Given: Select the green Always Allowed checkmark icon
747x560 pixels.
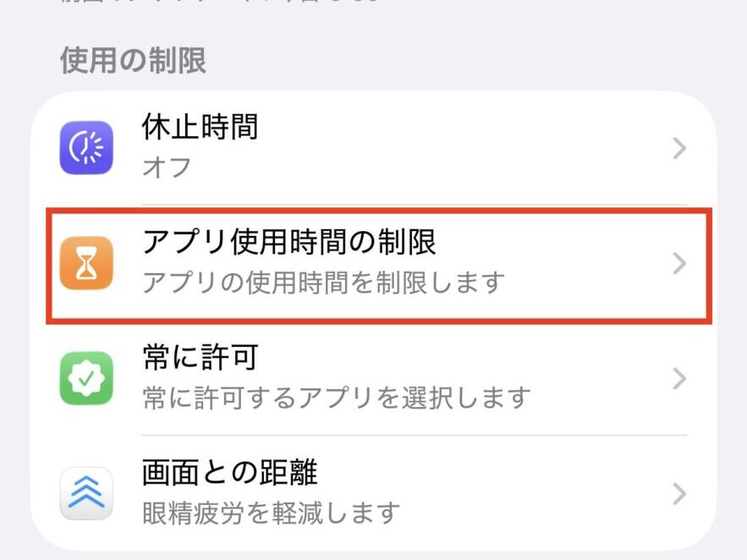Looking at the screenshot, I should [x=85, y=377].
